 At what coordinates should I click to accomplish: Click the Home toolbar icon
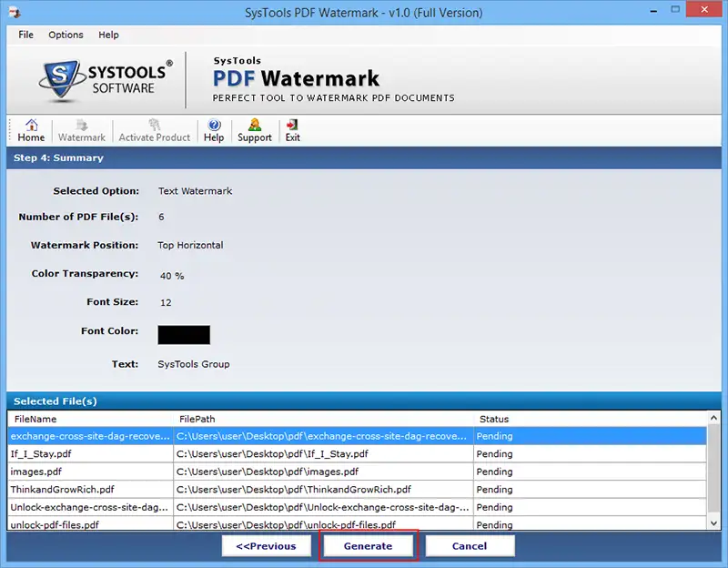tap(32, 125)
